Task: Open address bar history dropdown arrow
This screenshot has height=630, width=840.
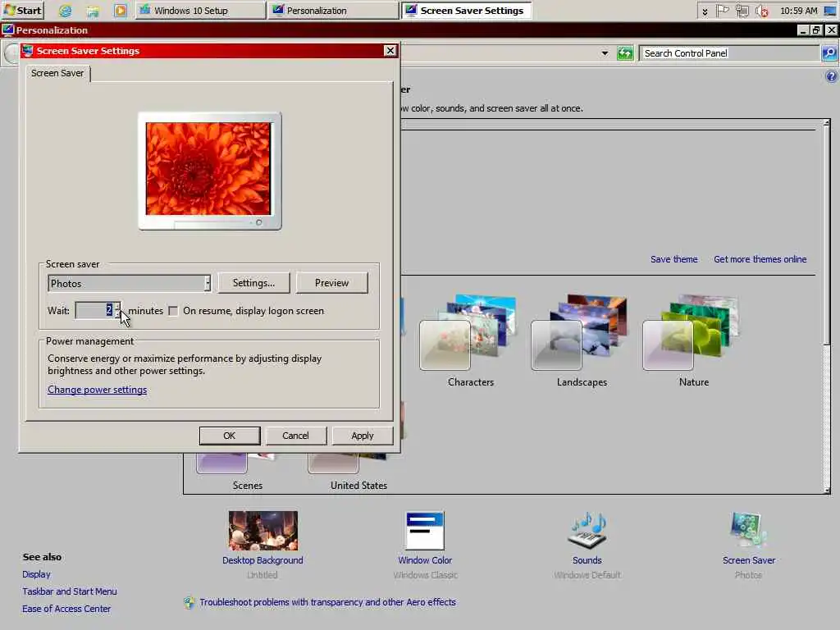Action: pos(605,53)
